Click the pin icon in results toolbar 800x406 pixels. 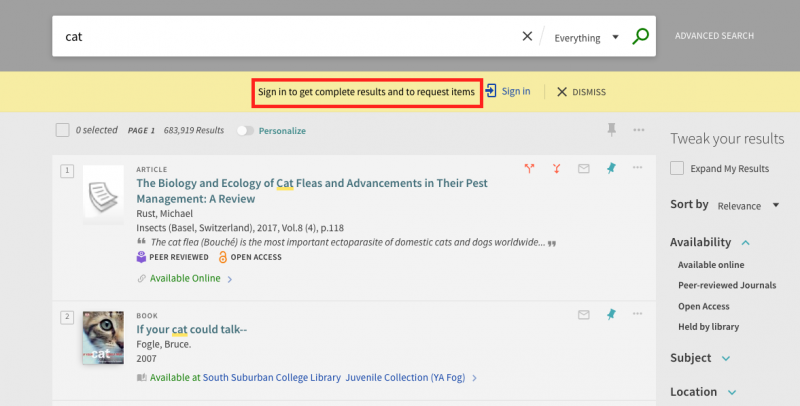tap(611, 130)
